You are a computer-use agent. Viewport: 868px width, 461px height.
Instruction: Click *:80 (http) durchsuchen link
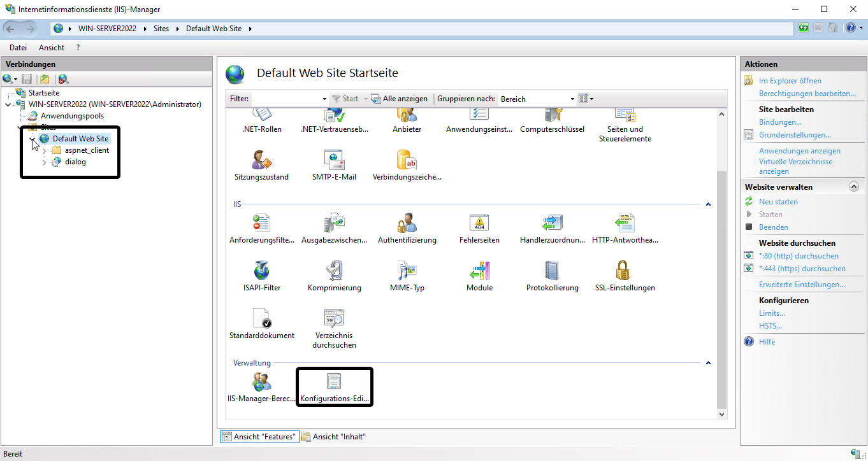(799, 256)
